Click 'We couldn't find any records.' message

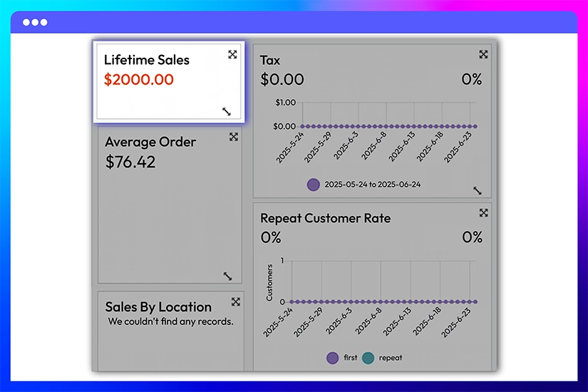point(170,322)
